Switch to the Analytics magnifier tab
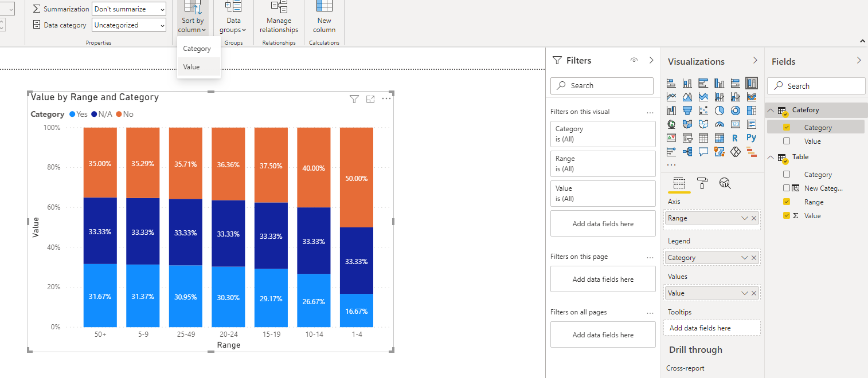 [725, 183]
